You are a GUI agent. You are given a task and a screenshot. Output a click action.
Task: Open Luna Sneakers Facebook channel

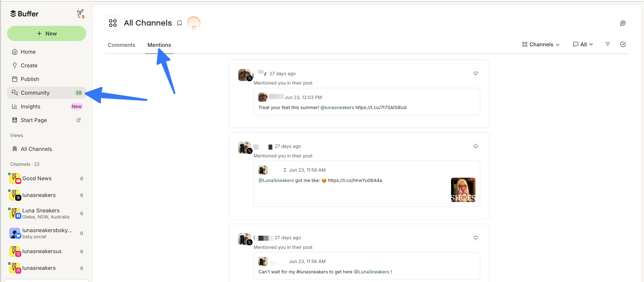[x=47, y=213]
